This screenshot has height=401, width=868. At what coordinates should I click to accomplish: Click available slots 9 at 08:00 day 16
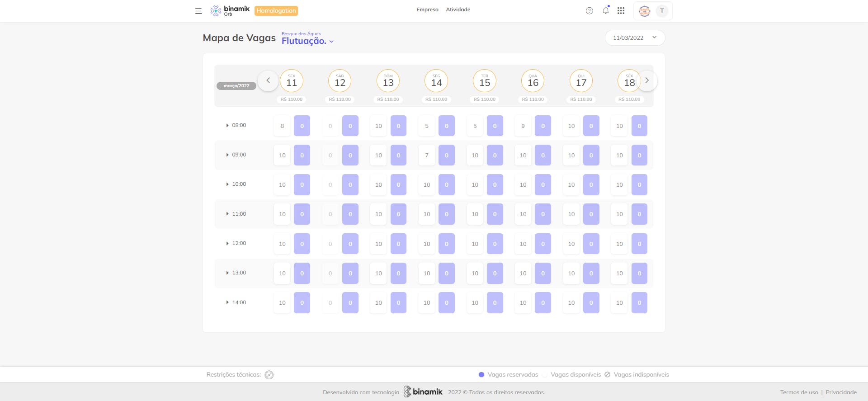coord(523,126)
